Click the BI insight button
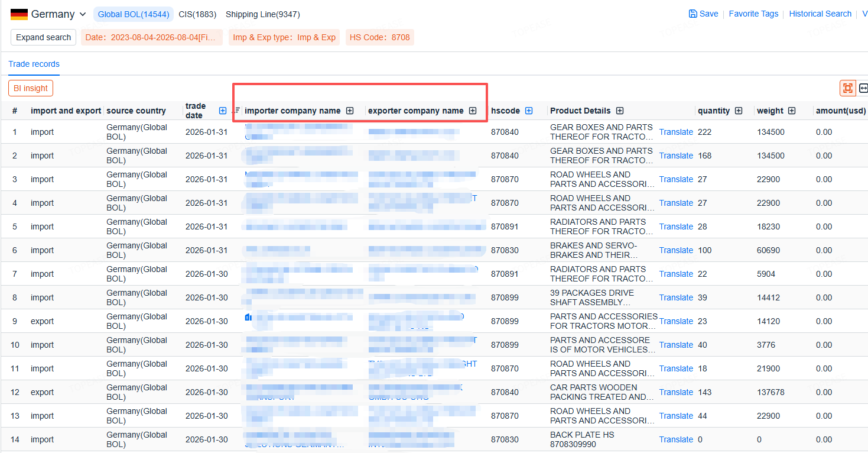This screenshot has height=453, width=868. (x=31, y=88)
